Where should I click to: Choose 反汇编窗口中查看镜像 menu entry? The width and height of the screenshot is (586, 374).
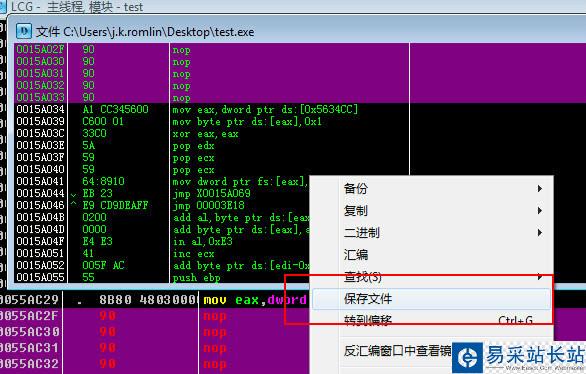click(397, 350)
